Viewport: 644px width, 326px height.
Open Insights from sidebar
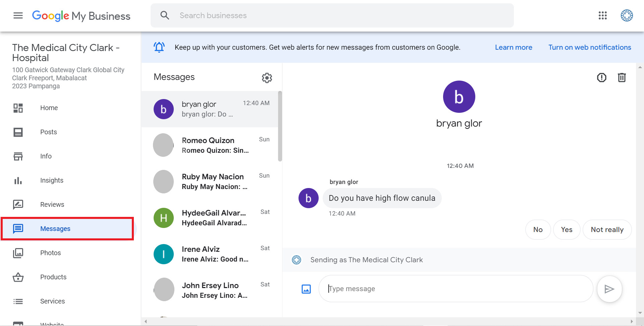pos(52,180)
